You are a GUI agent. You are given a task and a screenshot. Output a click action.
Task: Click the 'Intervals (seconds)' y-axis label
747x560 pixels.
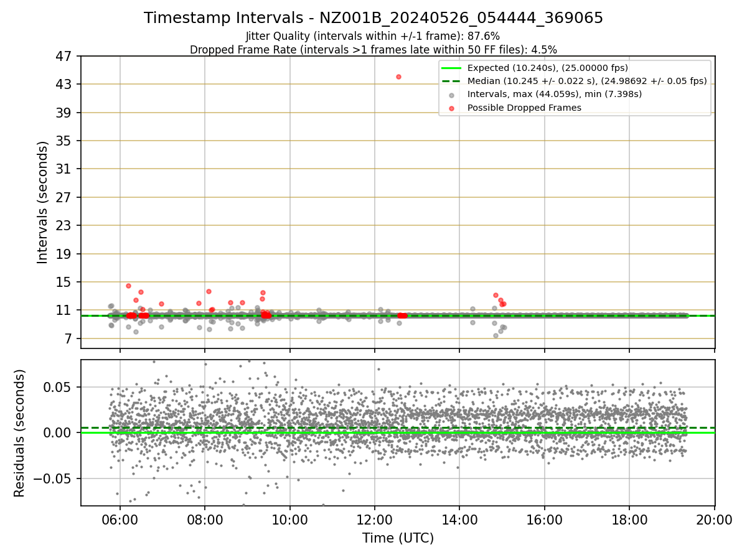coord(42,202)
